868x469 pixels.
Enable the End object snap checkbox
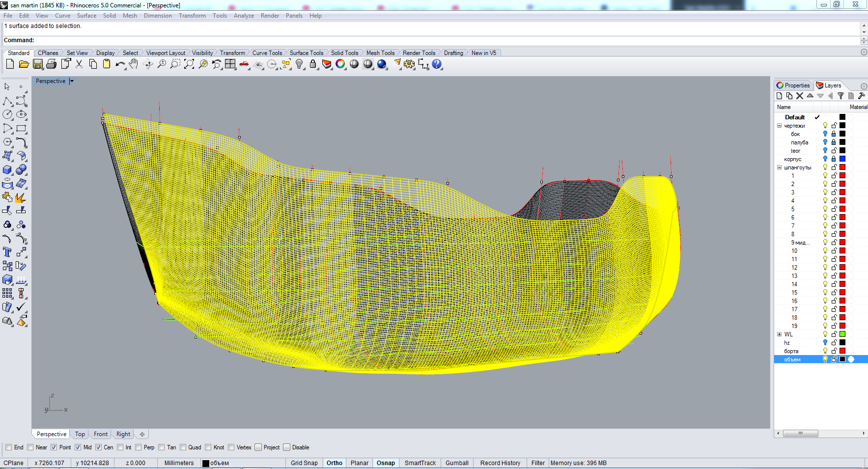click(9, 447)
